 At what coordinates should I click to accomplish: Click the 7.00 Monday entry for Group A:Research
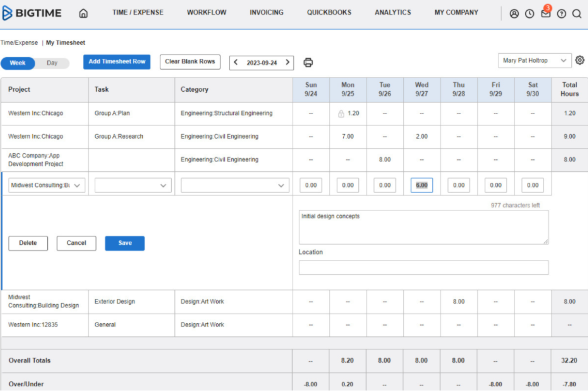(x=348, y=137)
